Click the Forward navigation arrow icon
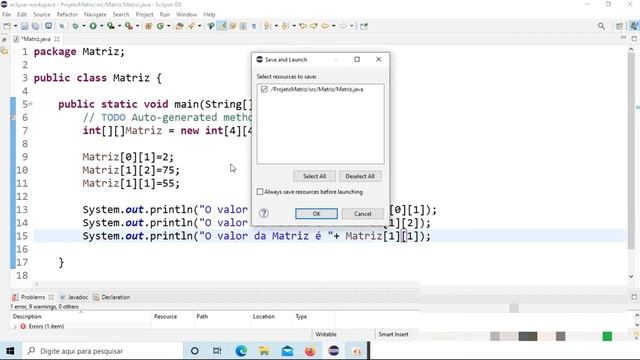Screen dimensions: 640x360 pos(343,26)
